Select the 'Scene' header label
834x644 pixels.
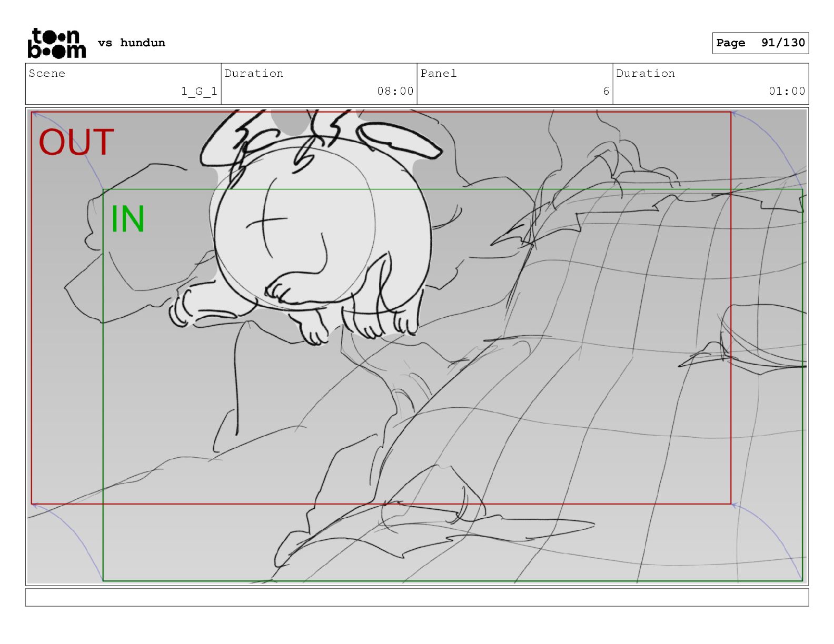(x=47, y=74)
